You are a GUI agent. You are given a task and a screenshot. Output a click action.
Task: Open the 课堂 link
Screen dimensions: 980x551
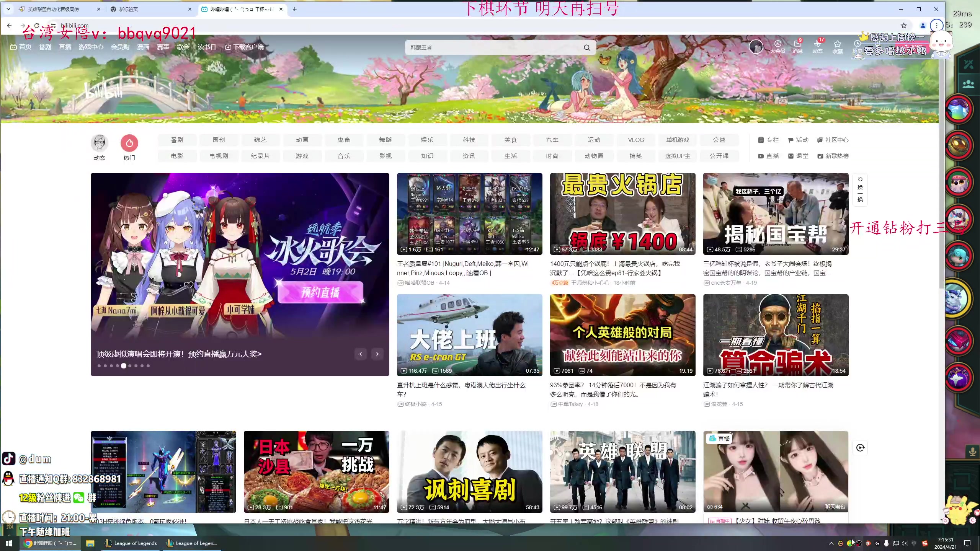click(x=798, y=156)
